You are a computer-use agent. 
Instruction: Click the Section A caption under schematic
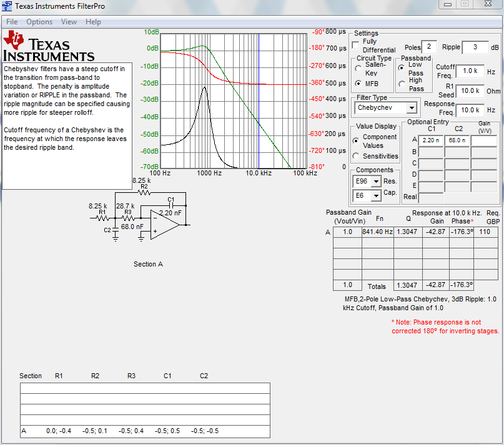tap(148, 264)
